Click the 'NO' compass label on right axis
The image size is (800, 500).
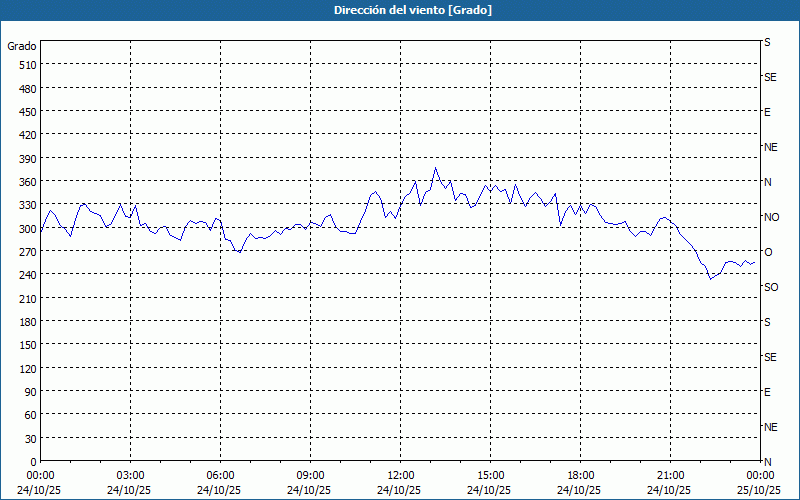pos(771,217)
